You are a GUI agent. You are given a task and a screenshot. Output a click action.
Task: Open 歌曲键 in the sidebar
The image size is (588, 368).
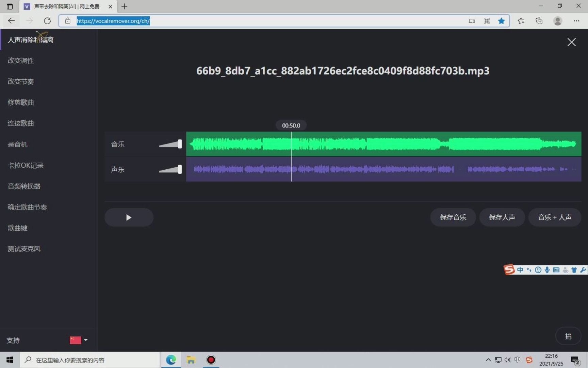(x=17, y=228)
